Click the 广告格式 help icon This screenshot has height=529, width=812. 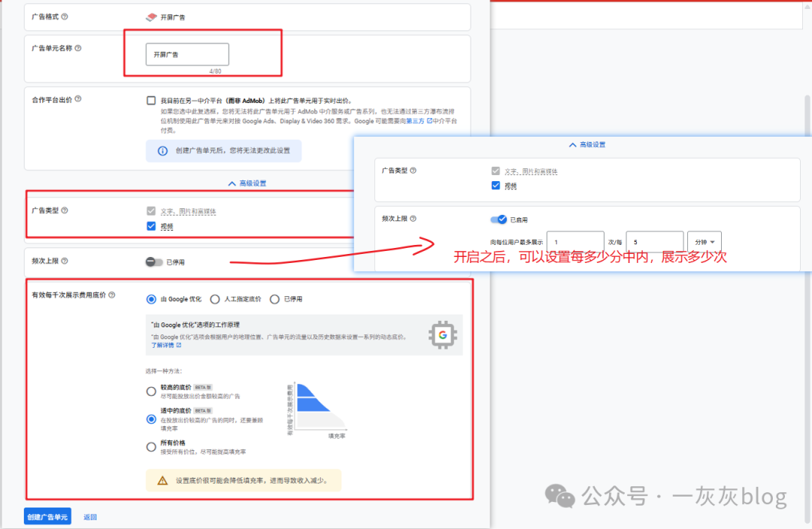pos(64,16)
